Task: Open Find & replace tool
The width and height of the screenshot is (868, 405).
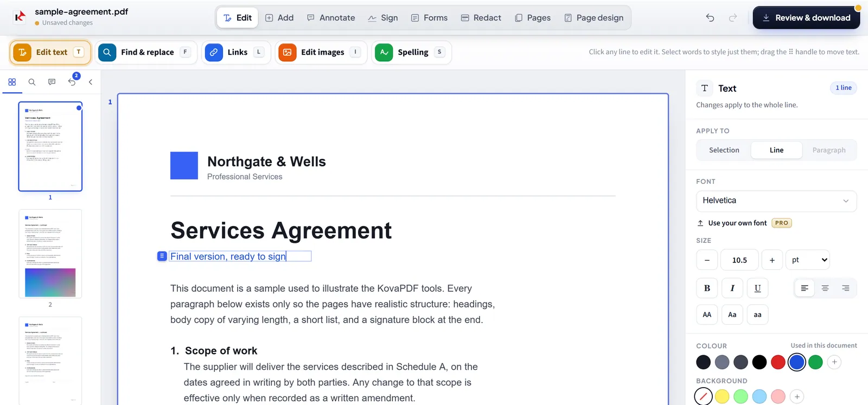Action: pos(146,53)
